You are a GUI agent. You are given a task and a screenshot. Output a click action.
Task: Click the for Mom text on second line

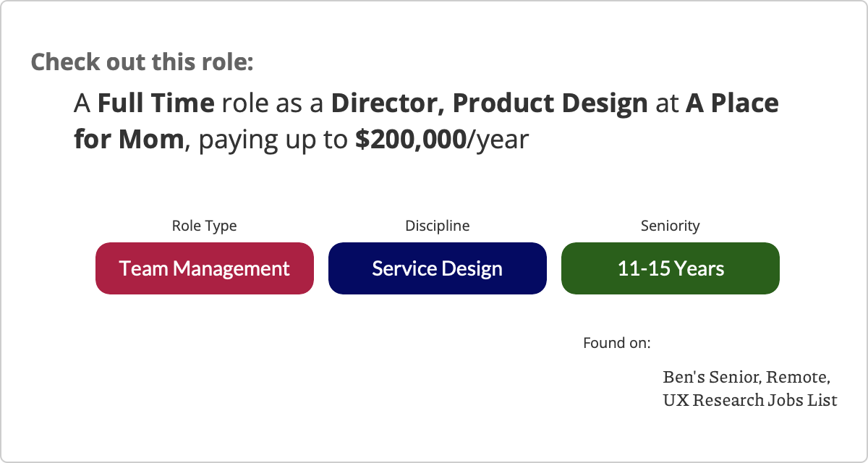pos(129,140)
